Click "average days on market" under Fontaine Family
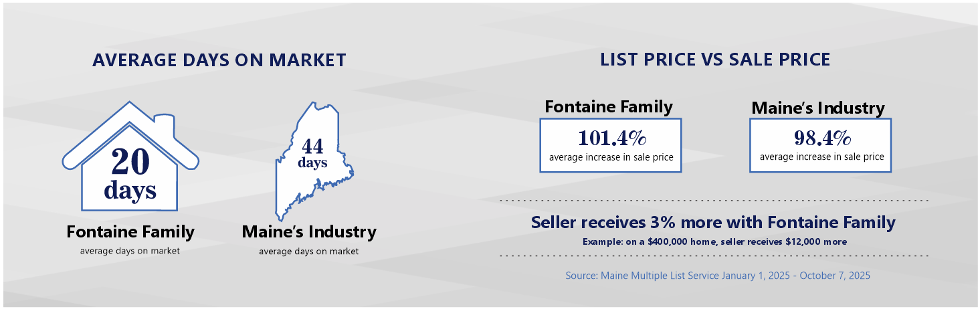The width and height of the screenshot is (980, 309). point(130,251)
